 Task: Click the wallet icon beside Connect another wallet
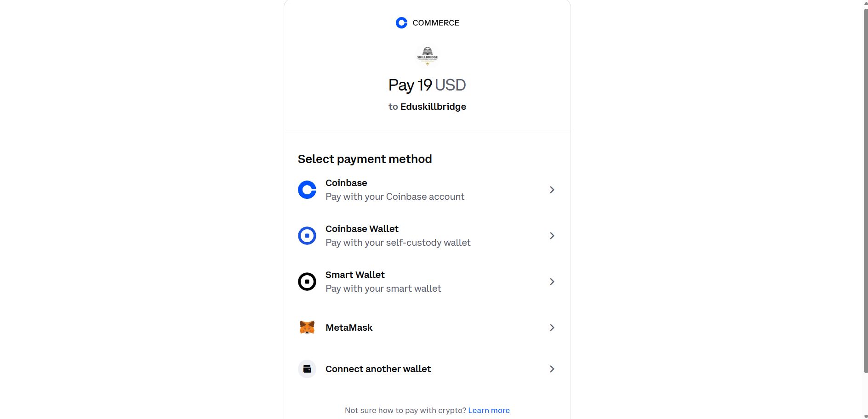[x=307, y=369]
